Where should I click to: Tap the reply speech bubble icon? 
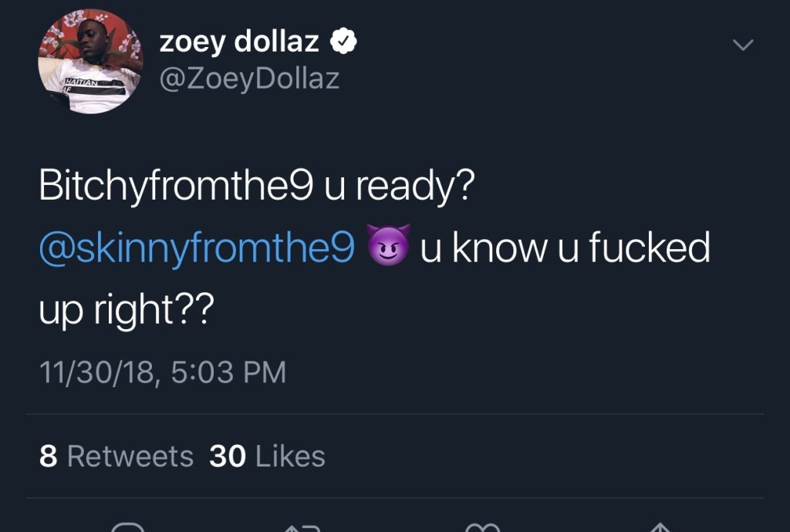[x=127, y=527]
